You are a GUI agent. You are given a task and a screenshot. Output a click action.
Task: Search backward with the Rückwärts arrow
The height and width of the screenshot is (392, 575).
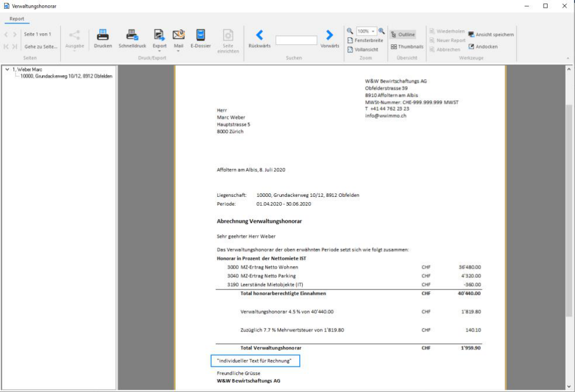pyautogui.click(x=260, y=38)
